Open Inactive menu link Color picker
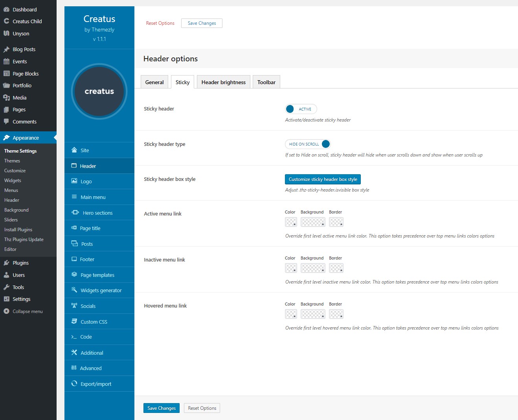 point(291,268)
